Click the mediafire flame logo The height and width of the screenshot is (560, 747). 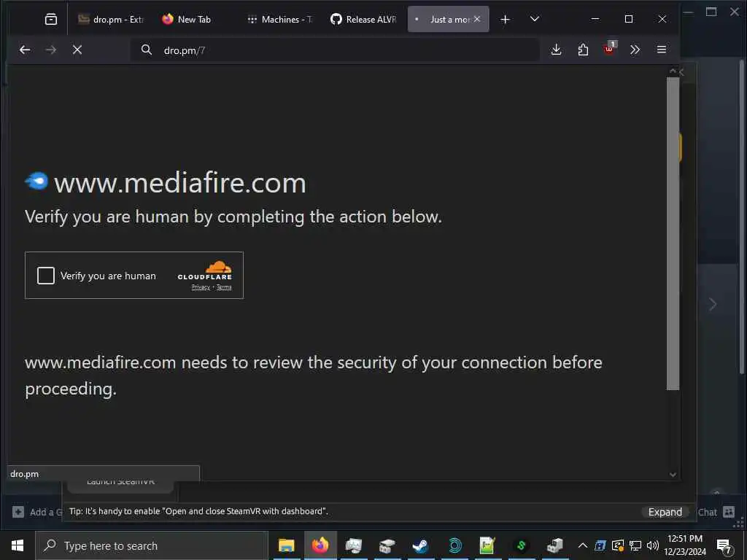(x=36, y=181)
